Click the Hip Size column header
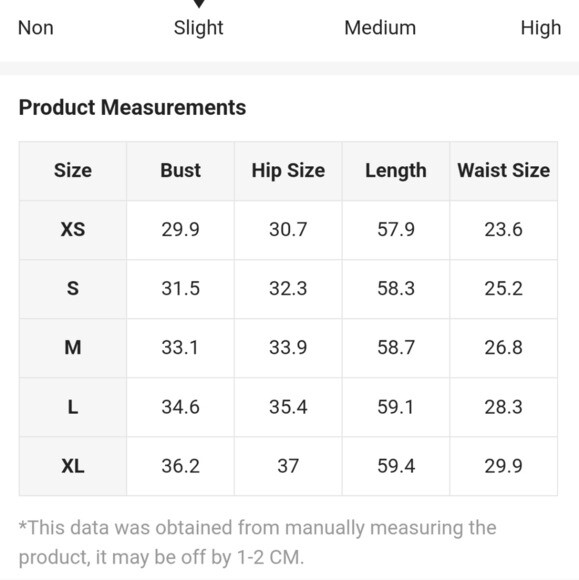 [288, 171]
